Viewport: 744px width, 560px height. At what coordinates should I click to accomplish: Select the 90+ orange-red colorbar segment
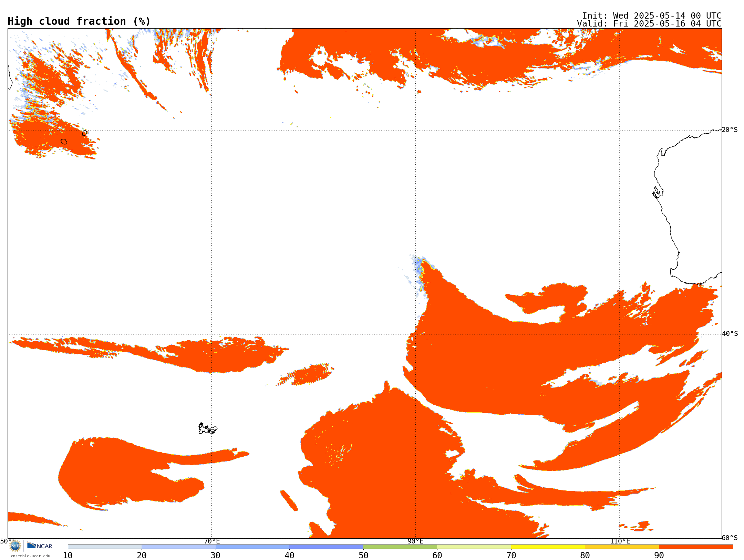click(x=696, y=547)
